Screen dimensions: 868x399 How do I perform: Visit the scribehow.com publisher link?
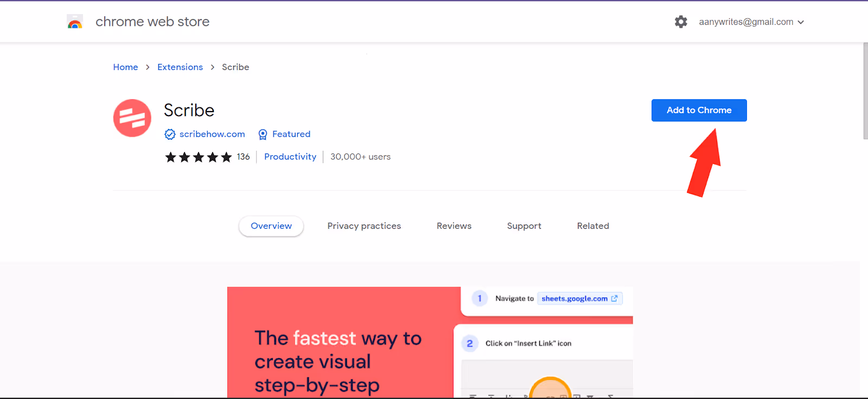[212, 134]
